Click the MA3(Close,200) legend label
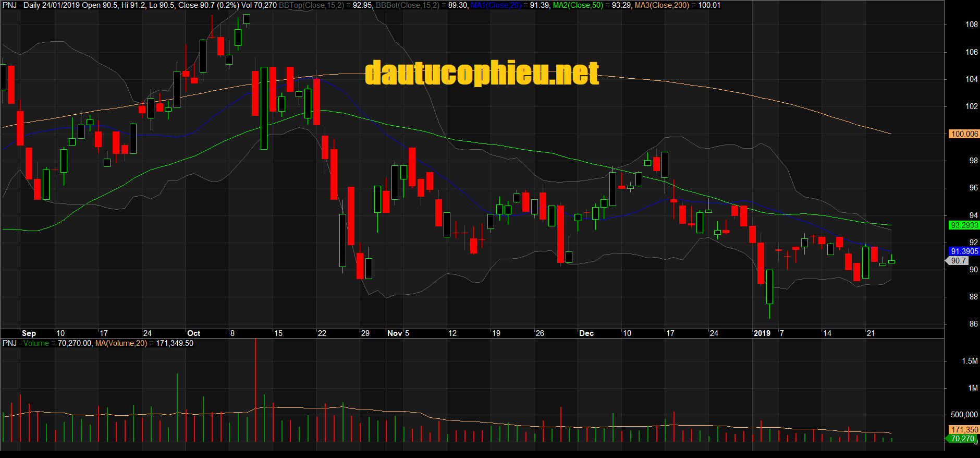This screenshot has width=980, height=458. tap(661, 5)
